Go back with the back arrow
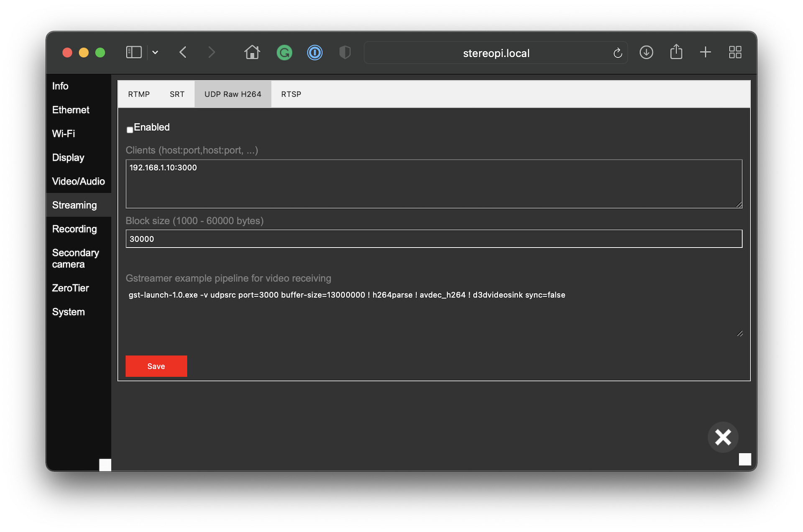The width and height of the screenshot is (803, 532). 183,52
